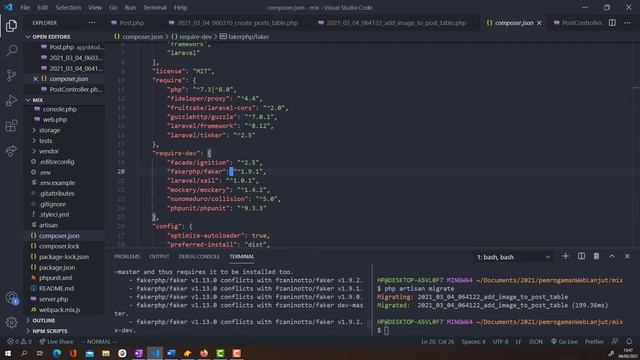Switch to the Post.php editor tab

coord(131,23)
